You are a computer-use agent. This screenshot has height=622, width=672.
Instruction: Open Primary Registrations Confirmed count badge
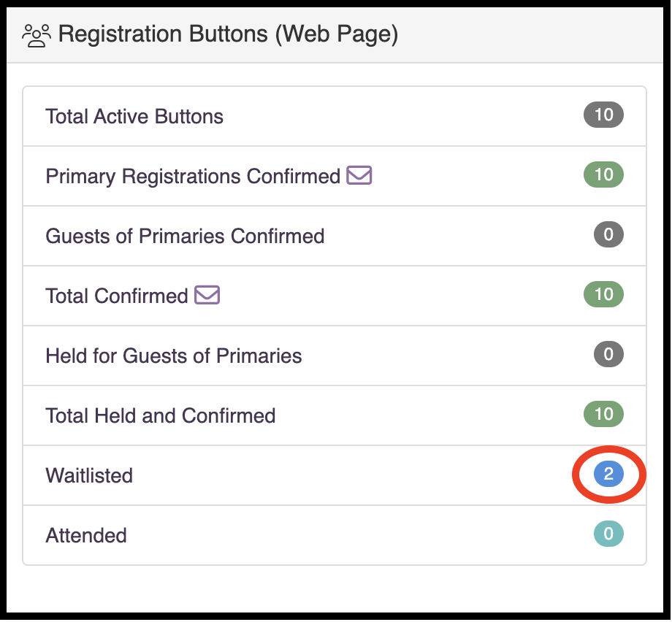click(603, 174)
